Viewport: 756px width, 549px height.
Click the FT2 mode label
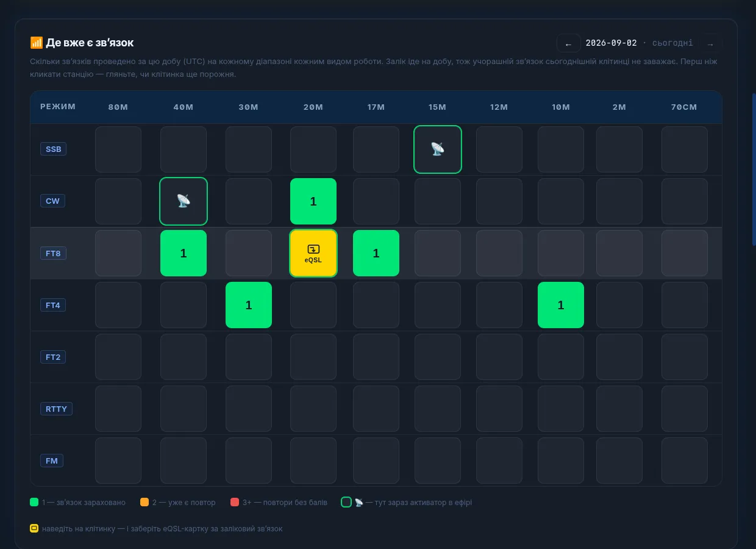(x=53, y=356)
